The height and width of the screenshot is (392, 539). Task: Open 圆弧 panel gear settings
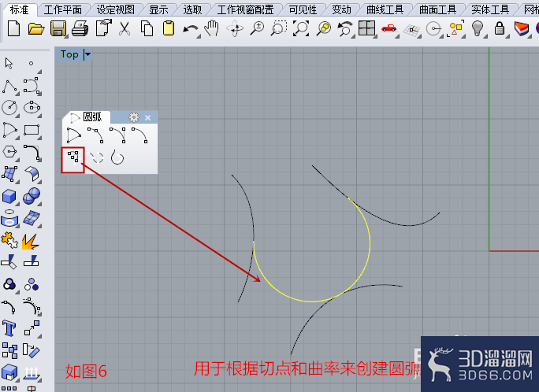coord(134,117)
